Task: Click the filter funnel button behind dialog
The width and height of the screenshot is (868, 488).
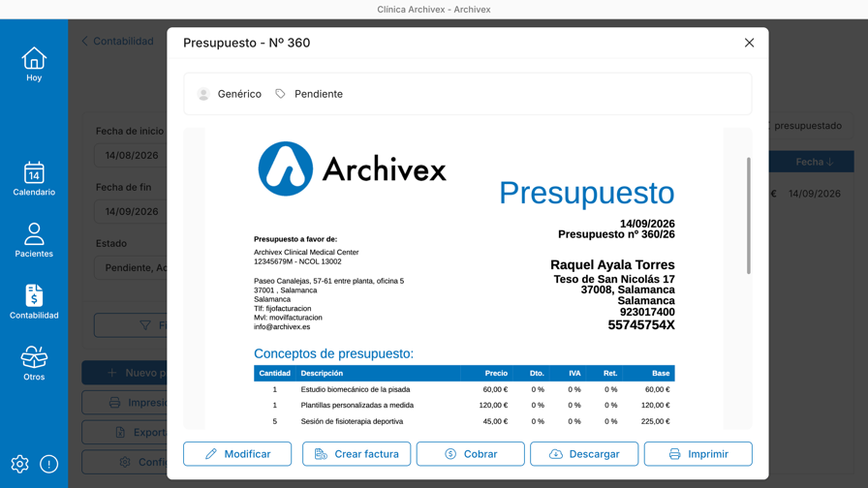Action: pos(131,325)
